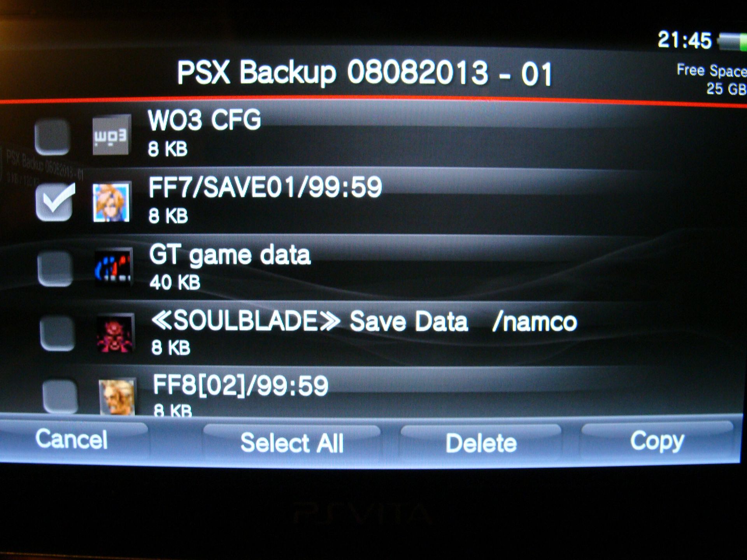Select the GT game data title
Image resolution: width=747 pixels, height=560 pixels.
click(230, 255)
